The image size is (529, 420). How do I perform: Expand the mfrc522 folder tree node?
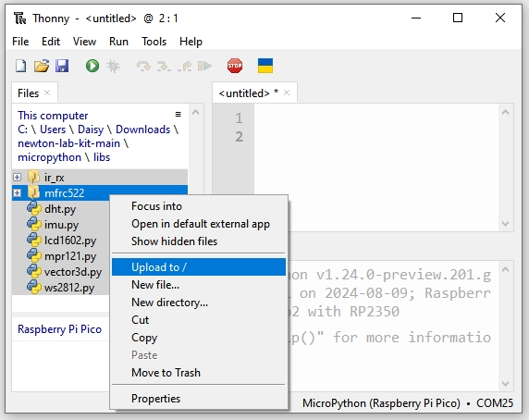(17, 193)
